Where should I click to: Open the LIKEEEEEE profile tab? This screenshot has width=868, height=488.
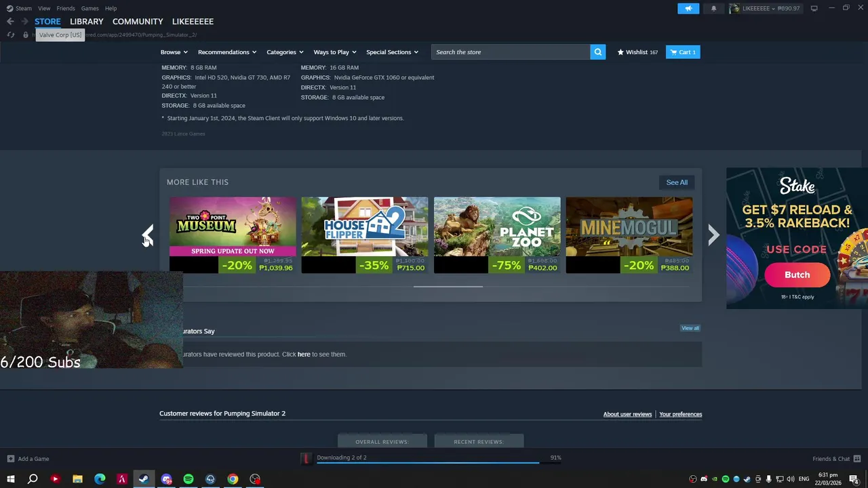(193, 22)
